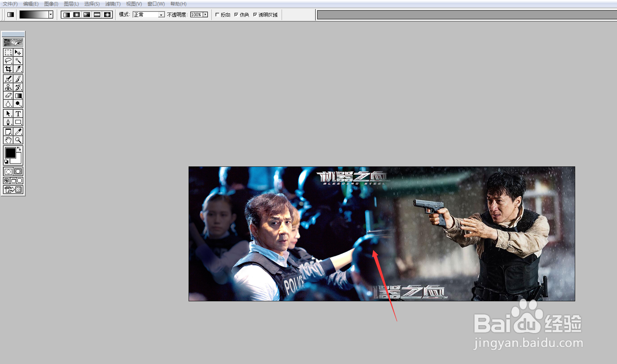
Task: Select the Paintbrush tool
Action: (x=18, y=79)
